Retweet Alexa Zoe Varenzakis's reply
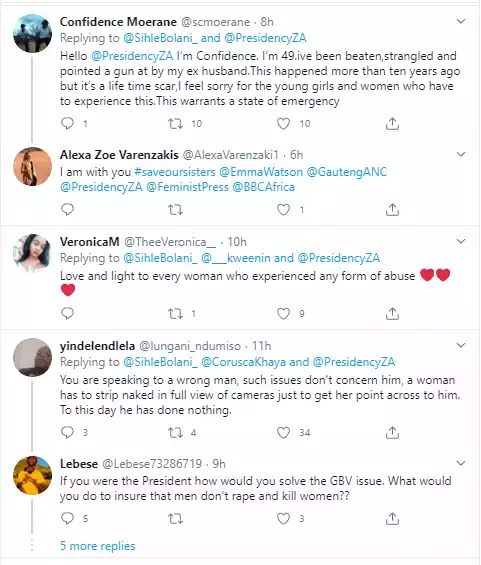This screenshot has width=481, height=565. pyautogui.click(x=175, y=210)
